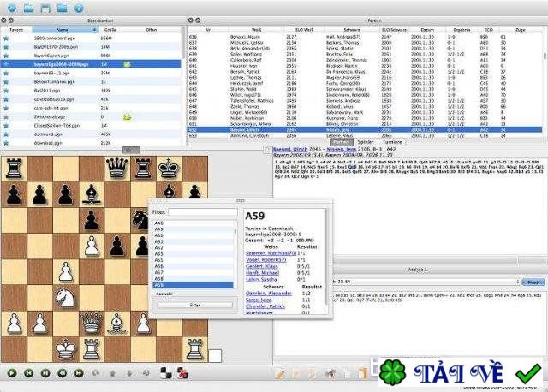Step forward using the fast-forward button
The image size is (548, 392).
[79, 373]
